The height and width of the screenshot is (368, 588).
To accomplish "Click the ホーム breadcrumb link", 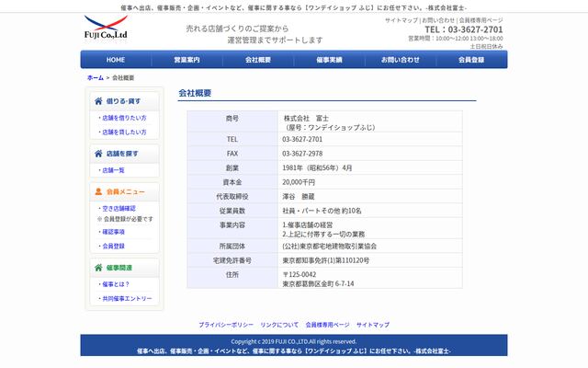I will click(x=96, y=77).
